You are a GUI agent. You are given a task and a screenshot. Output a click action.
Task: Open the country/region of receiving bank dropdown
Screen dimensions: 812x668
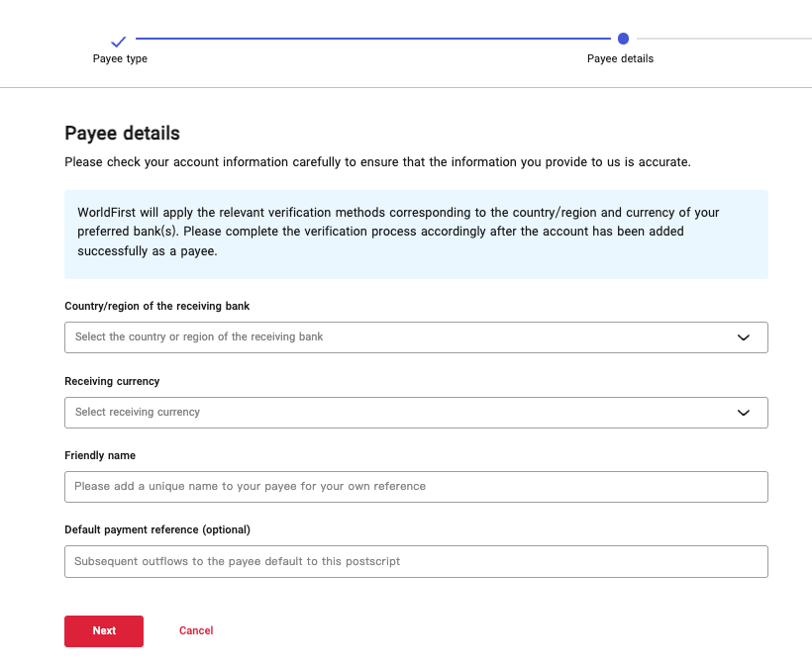point(416,337)
